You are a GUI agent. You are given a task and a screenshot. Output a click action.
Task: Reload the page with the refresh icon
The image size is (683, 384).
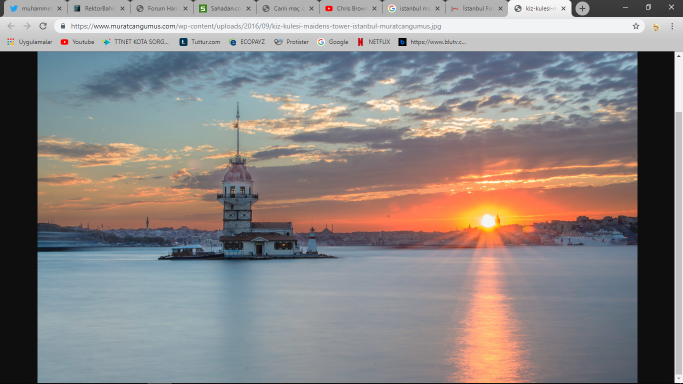point(43,26)
